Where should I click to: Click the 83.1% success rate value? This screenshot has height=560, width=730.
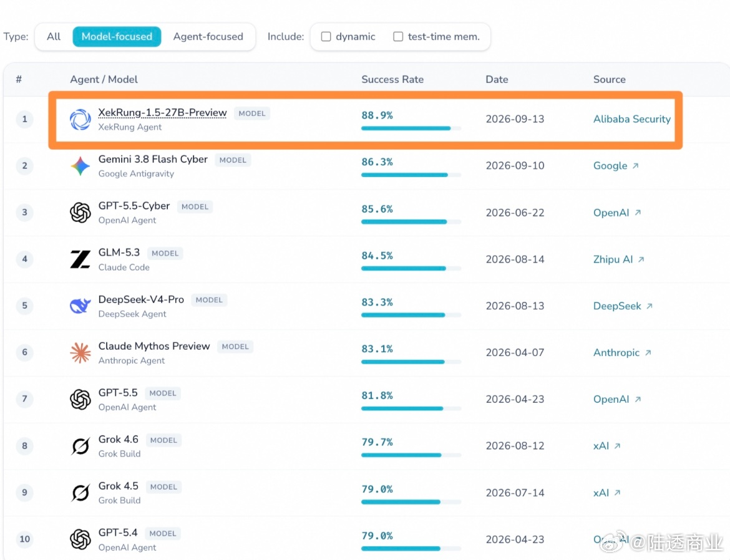pyautogui.click(x=377, y=349)
